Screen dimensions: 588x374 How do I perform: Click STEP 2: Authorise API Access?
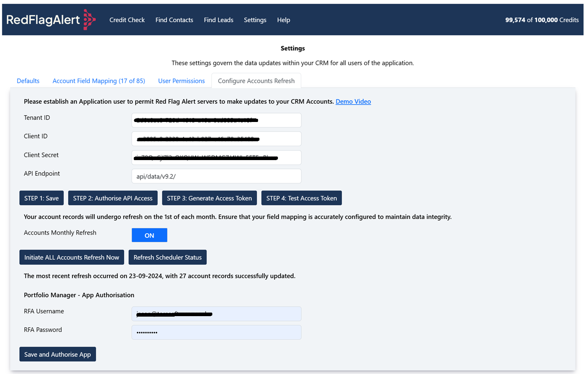coord(113,198)
